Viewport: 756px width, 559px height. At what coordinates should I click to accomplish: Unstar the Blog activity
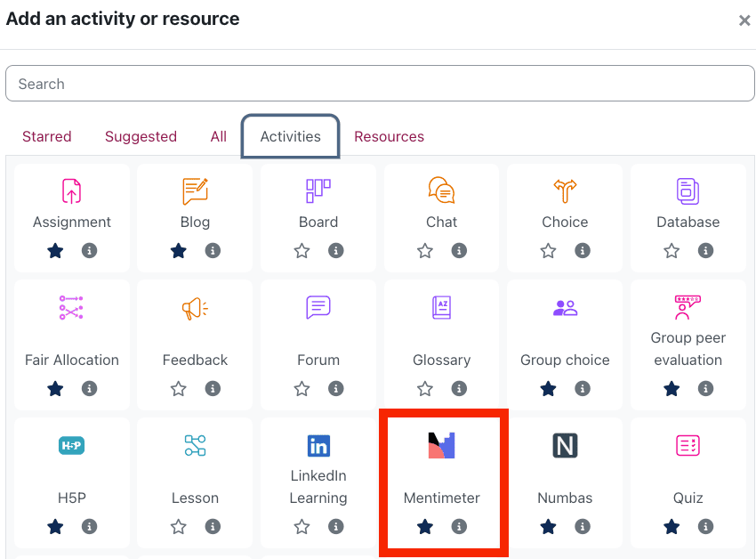coord(179,250)
